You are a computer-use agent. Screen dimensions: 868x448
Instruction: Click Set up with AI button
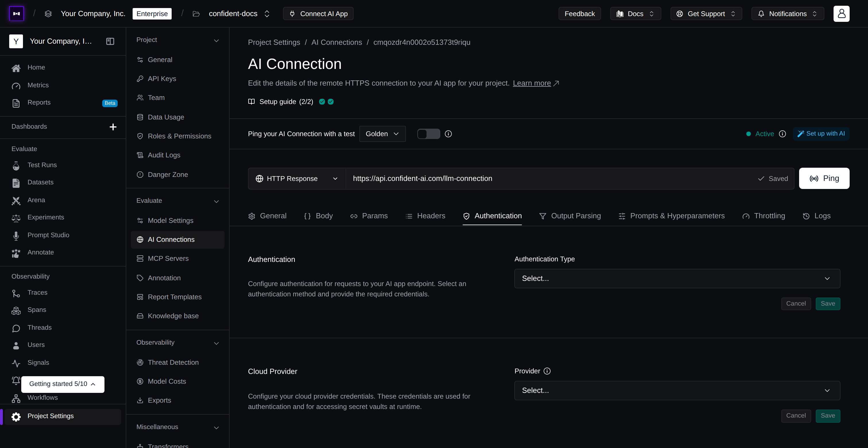[821, 134]
